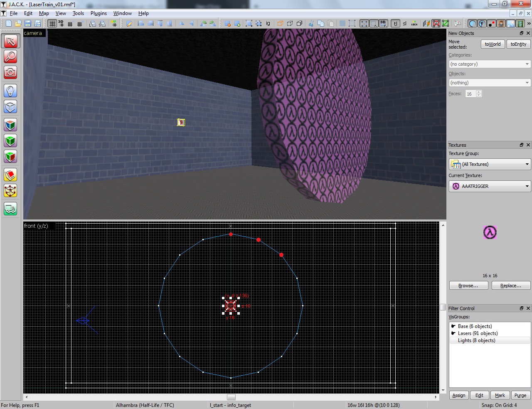Open the Current Texture AAATRIGGER dropdown
Viewport: 532px width, 409px height.
pyautogui.click(x=490, y=186)
